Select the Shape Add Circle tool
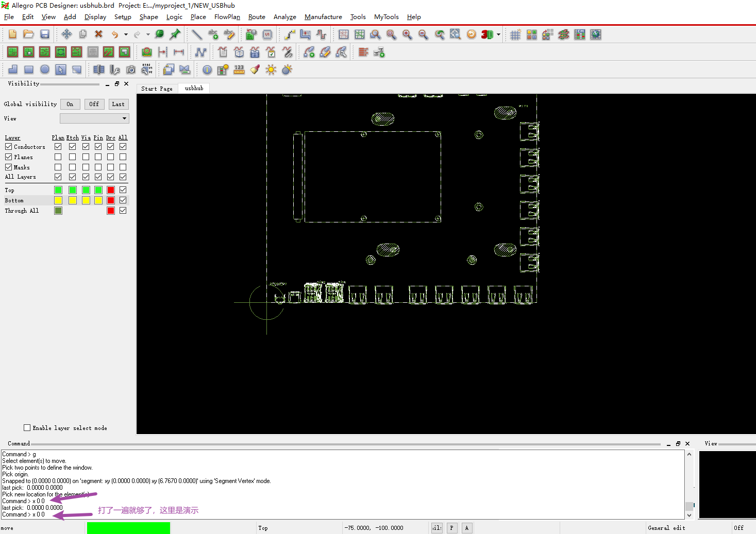The image size is (756, 534). coord(45,70)
